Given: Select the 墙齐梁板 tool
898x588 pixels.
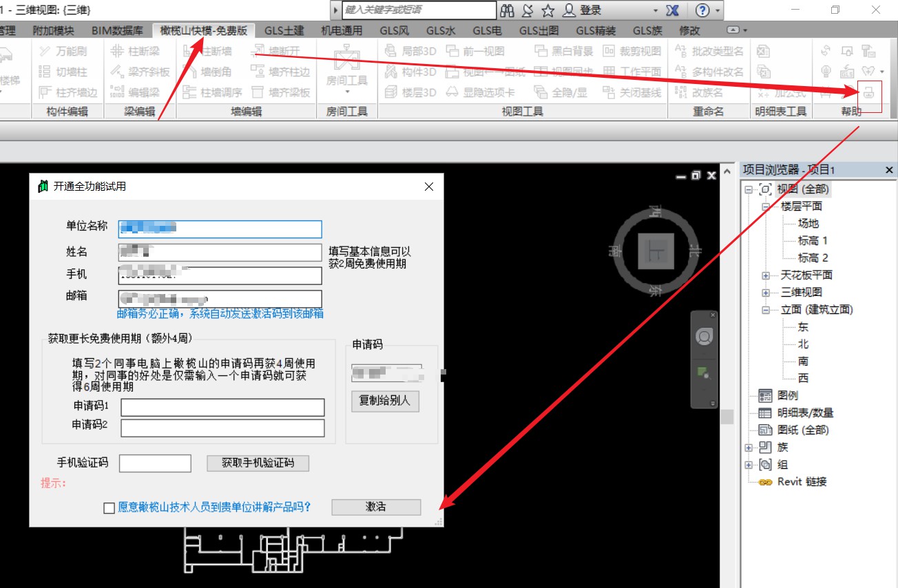Looking at the screenshot, I should (x=280, y=92).
